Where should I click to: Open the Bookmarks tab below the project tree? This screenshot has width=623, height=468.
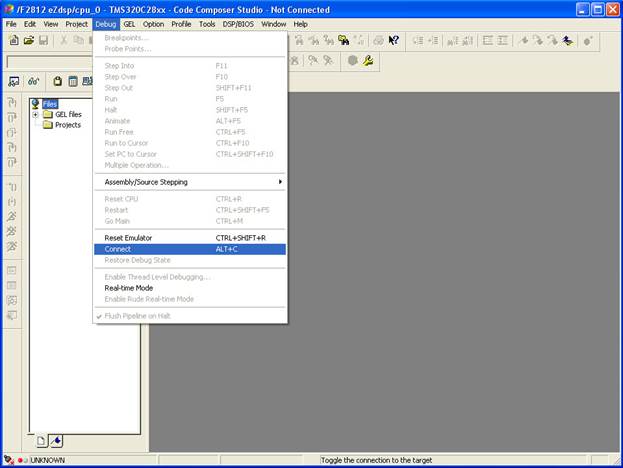[x=56, y=441]
